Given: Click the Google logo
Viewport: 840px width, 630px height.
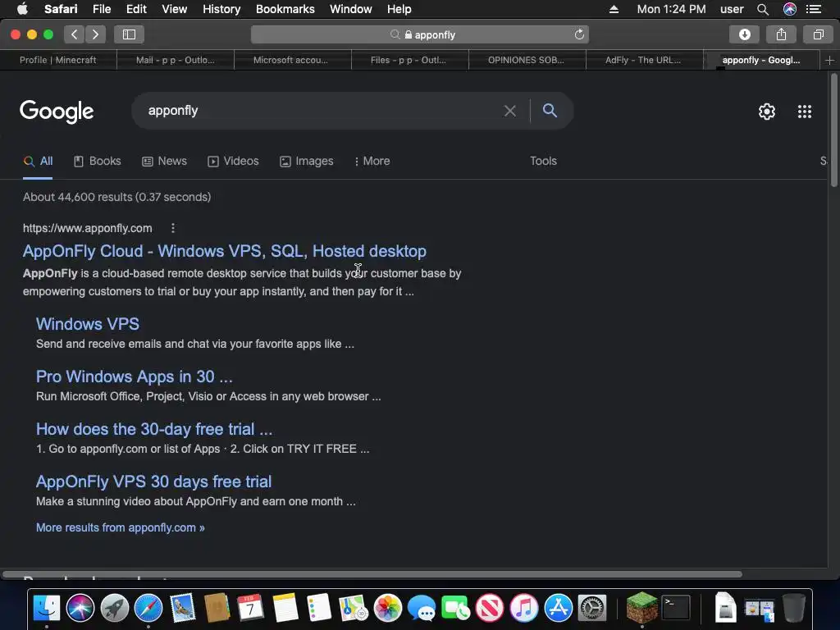Looking at the screenshot, I should pyautogui.click(x=57, y=112).
